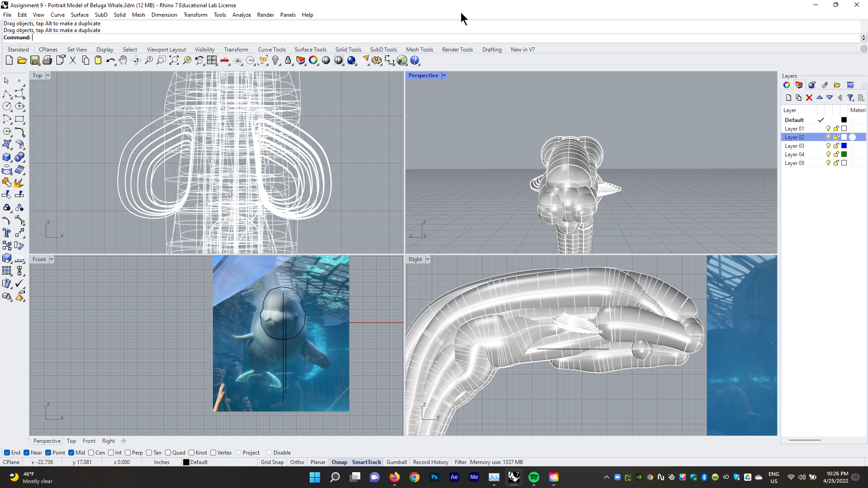Open the Front viewport title dropdown
The height and width of the screenshot is (488, 868).
coord(52,259)
